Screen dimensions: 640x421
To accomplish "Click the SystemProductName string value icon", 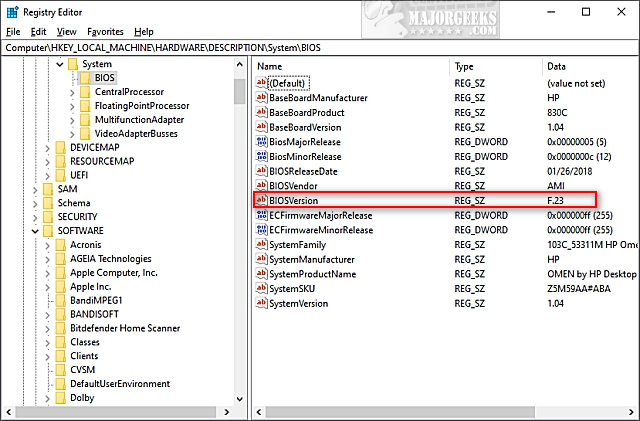I will [261, 274].
